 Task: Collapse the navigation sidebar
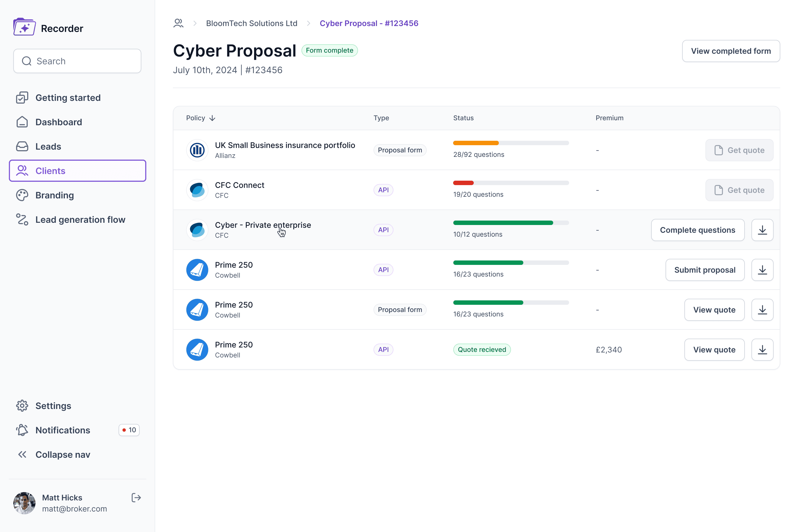[x=63, y=454]
